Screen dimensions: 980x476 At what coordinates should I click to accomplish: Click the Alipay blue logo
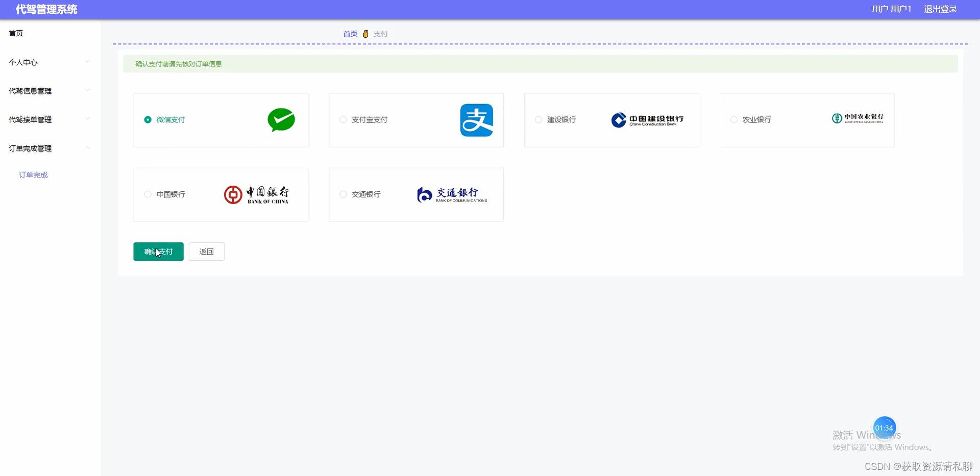pyautogui.click(x=477, y=120)
